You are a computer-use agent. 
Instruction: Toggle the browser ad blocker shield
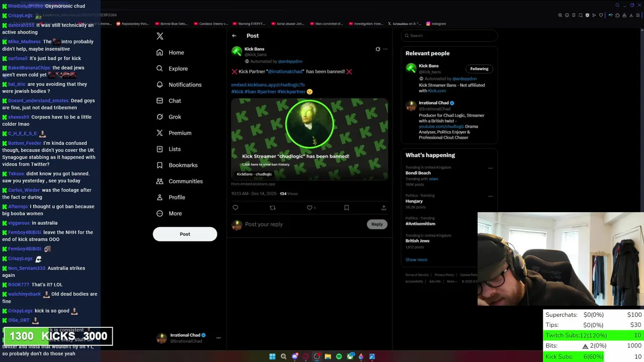pyautogui.click(x=587, y=15)
